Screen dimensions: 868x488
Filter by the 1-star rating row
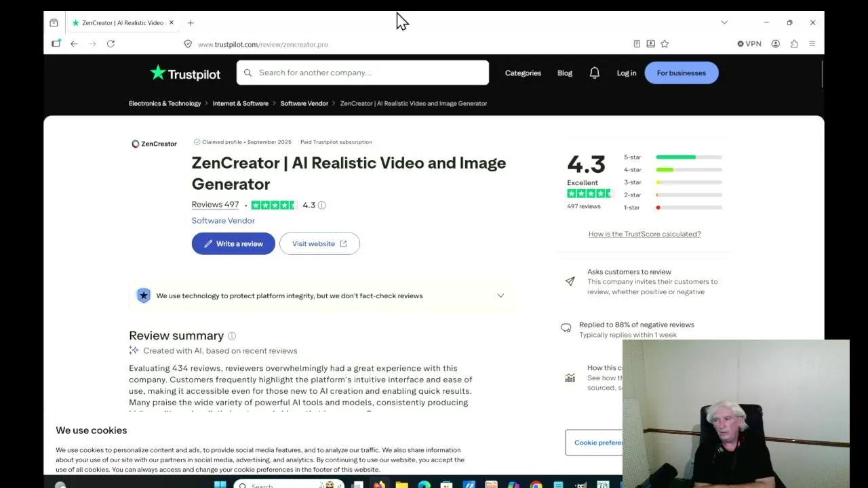(673, 207)
